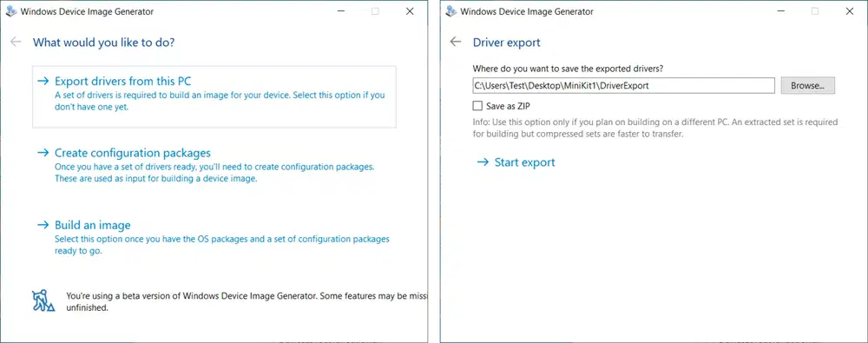Close the left Image Generator window
Image resolution: width=868 pixels, height=343 pixels.
coord(410,11)
